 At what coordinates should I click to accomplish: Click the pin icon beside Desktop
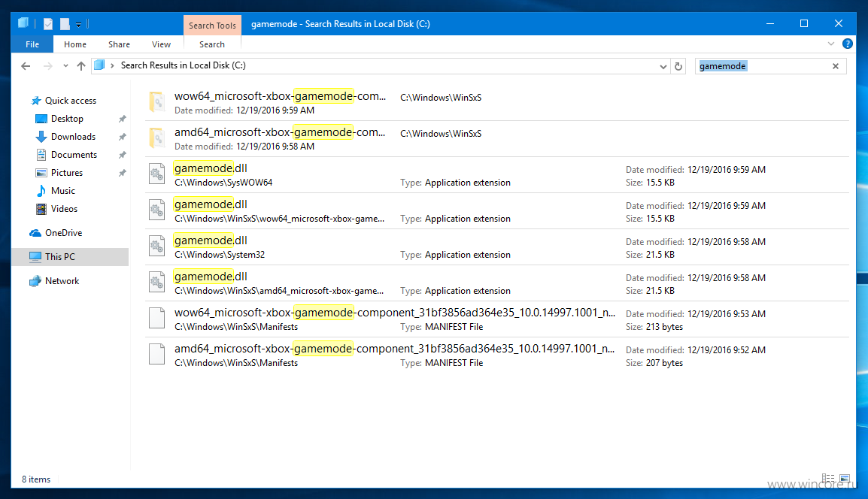coord(123,119)
